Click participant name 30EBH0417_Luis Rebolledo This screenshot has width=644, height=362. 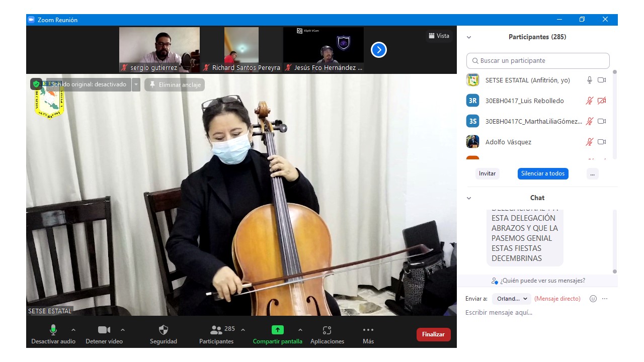[x=524, y=101]
